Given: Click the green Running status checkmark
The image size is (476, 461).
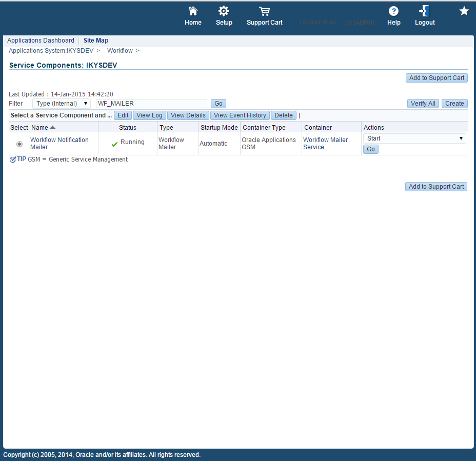Looking at the screenshot, I should pyautogui.click(x=115, y=144).
